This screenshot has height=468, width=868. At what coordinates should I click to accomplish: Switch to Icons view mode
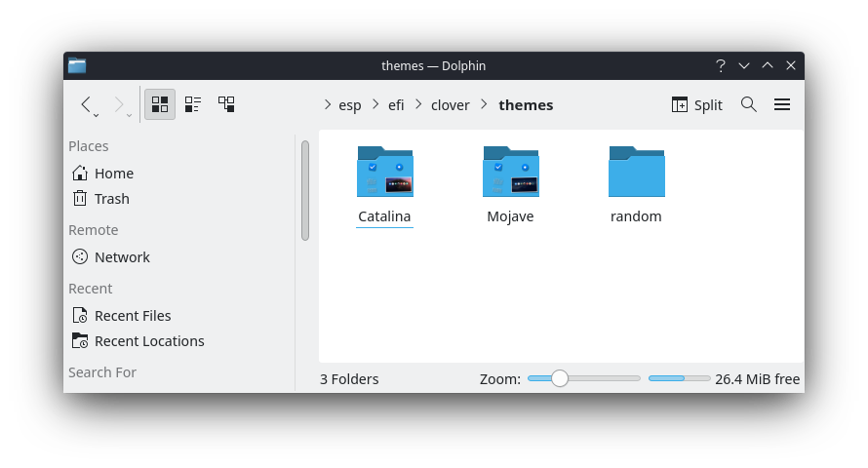click(160, 104)
